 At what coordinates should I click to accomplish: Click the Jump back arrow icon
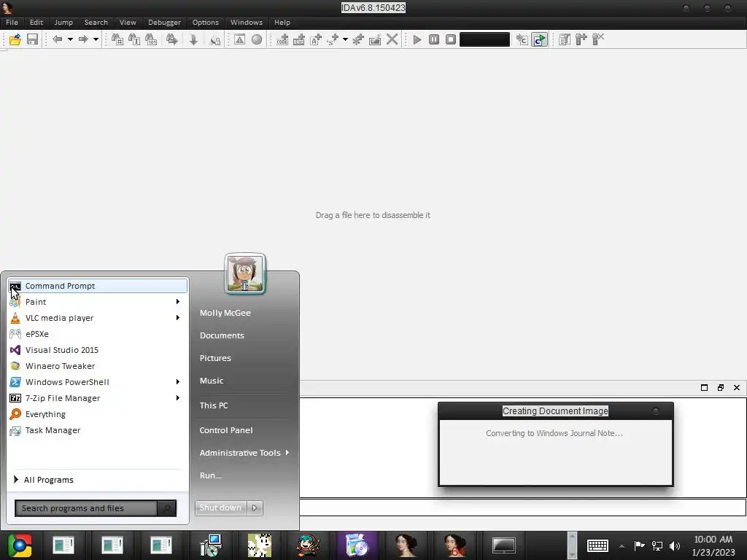tap(57, 39)
